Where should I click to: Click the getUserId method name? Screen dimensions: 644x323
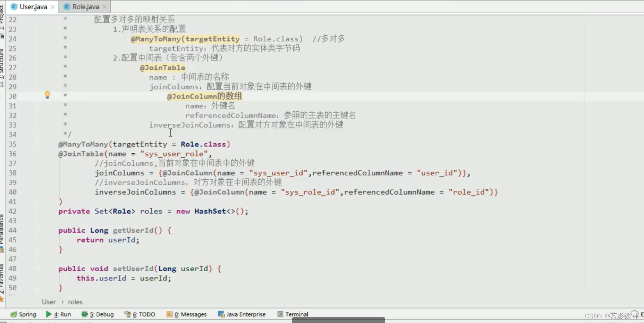click(133, 230)
